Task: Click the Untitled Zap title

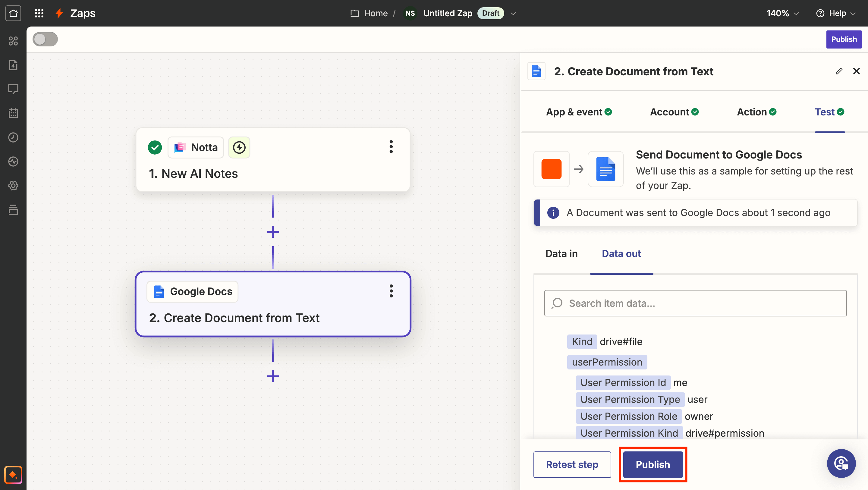Action: pyautogui.click(x=448, y=13)
